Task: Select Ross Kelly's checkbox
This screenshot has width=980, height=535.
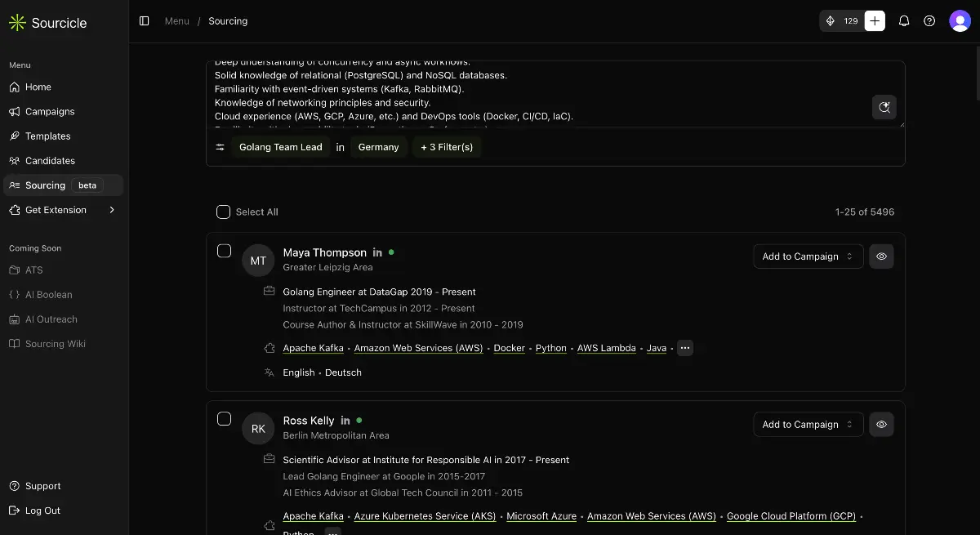Action: tap(224, 419)
